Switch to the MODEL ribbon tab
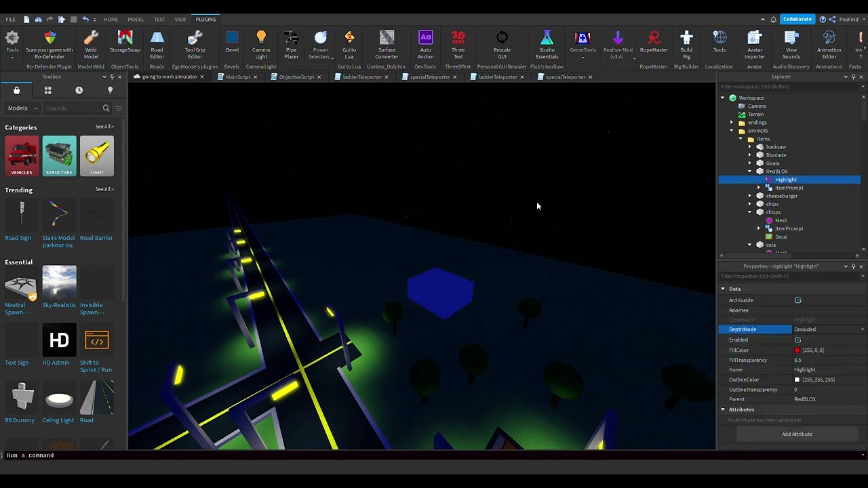 136,19
